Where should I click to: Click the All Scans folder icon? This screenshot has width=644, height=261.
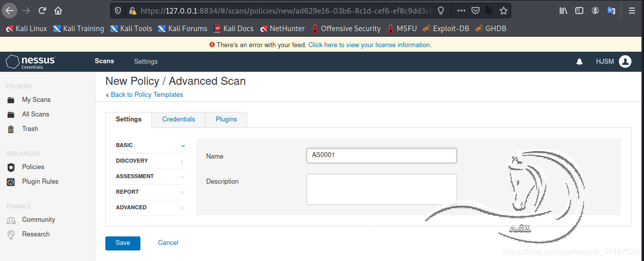[x=11, y=114]
